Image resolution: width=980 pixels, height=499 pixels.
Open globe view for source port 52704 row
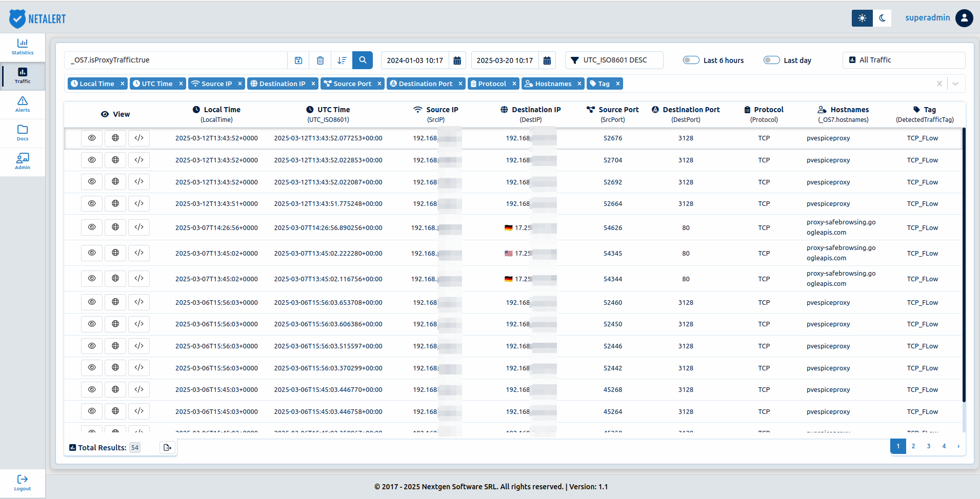pos(115,160)
